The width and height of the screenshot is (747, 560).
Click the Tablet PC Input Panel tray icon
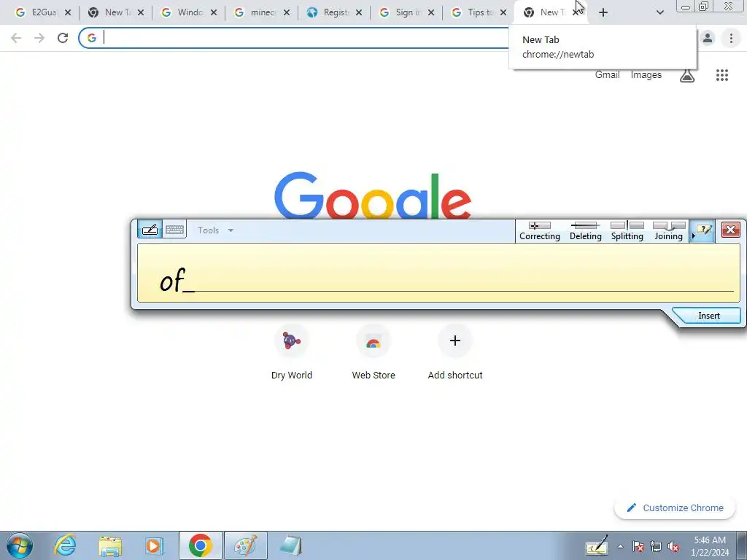597,545
